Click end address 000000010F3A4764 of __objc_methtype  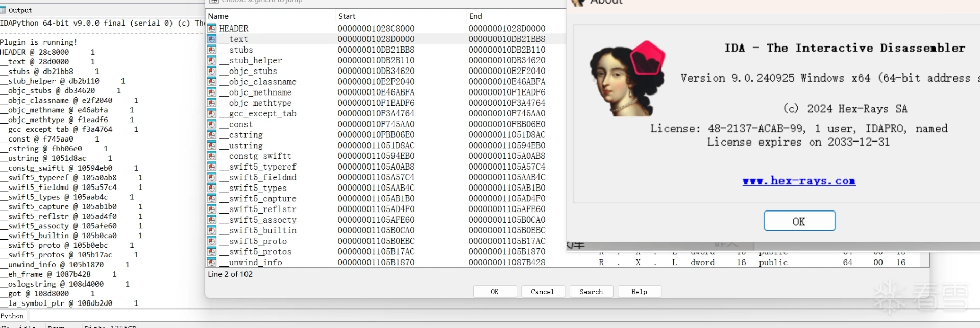coord(507,103)
